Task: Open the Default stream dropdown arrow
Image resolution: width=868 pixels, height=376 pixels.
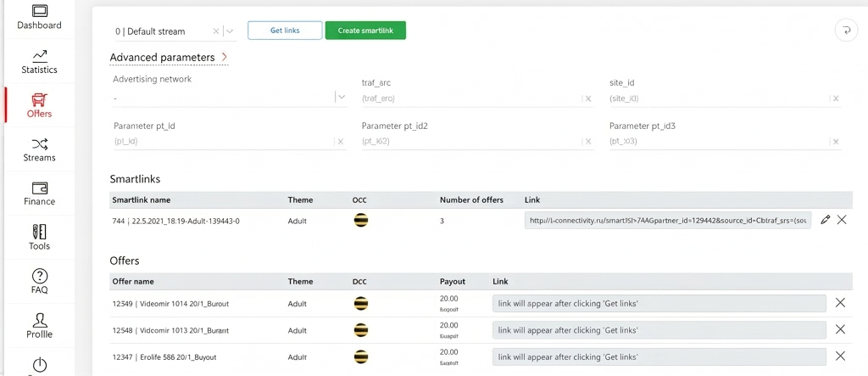Action: 230,31
